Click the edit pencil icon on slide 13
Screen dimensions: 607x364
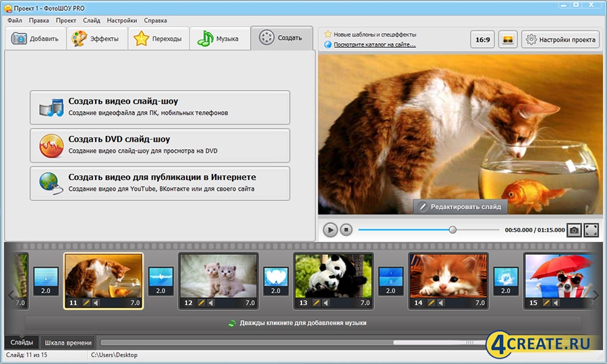(x=316, y=303)
